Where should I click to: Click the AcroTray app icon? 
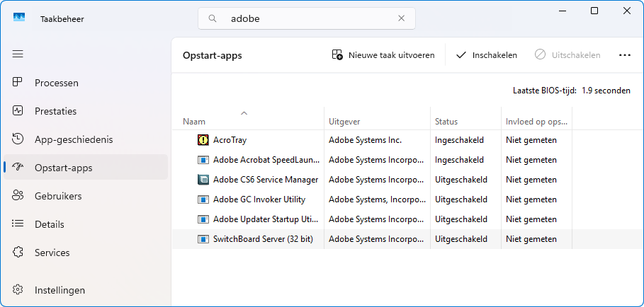203,140
